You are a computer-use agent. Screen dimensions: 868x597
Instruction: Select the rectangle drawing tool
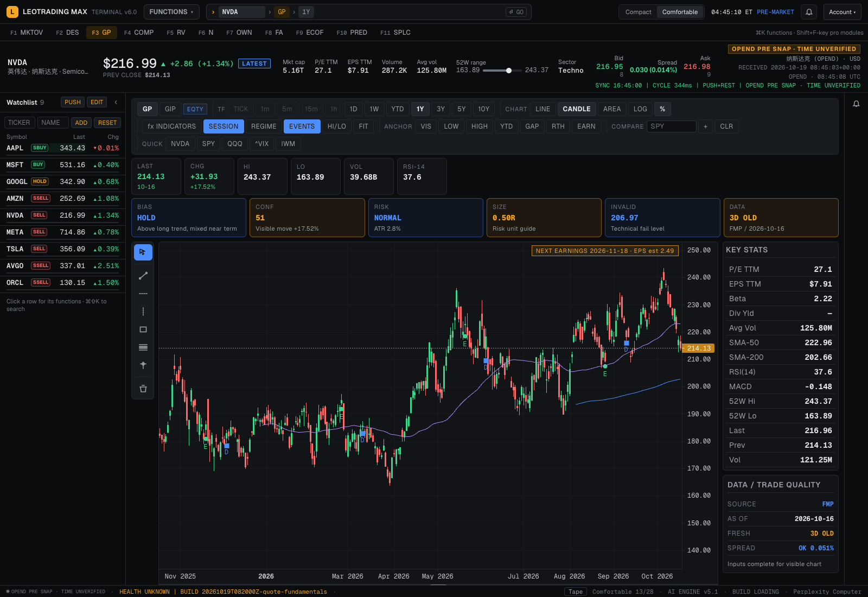click(x=143, y=329)
